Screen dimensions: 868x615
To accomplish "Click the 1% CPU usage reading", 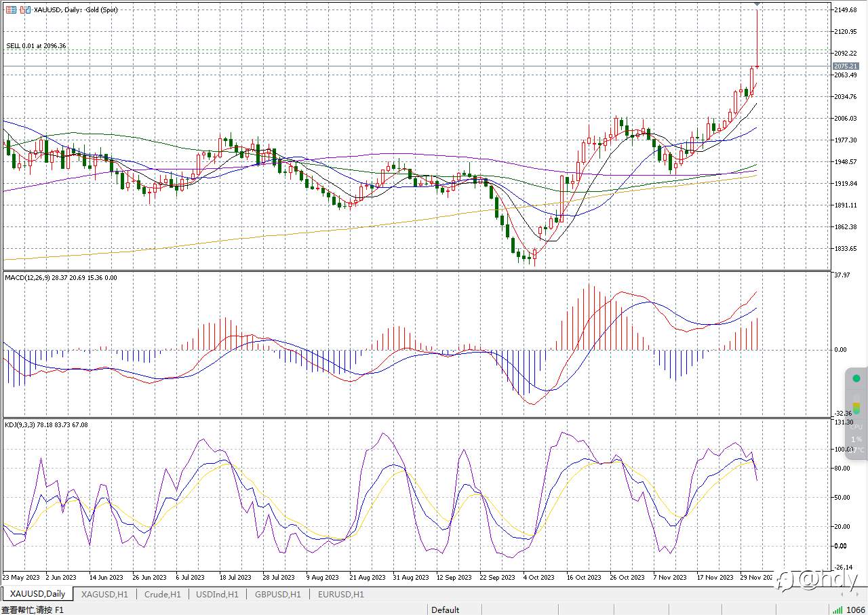I will [856, 439].
